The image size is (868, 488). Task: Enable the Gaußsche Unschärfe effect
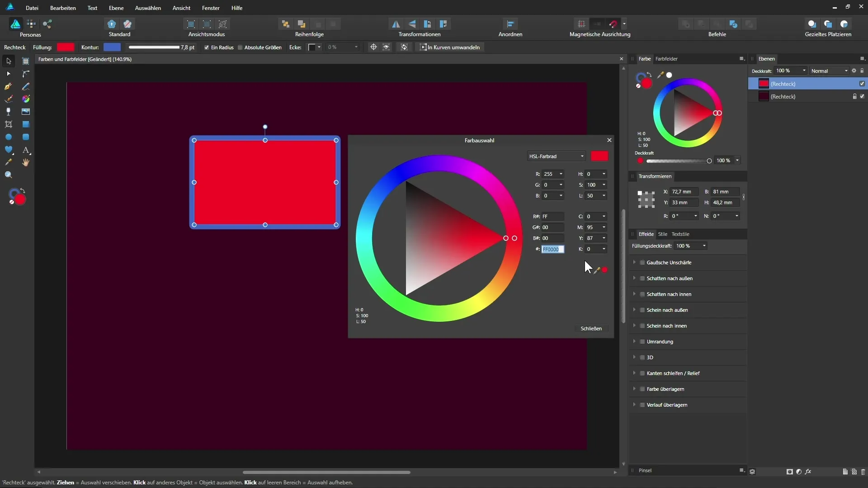642,263
